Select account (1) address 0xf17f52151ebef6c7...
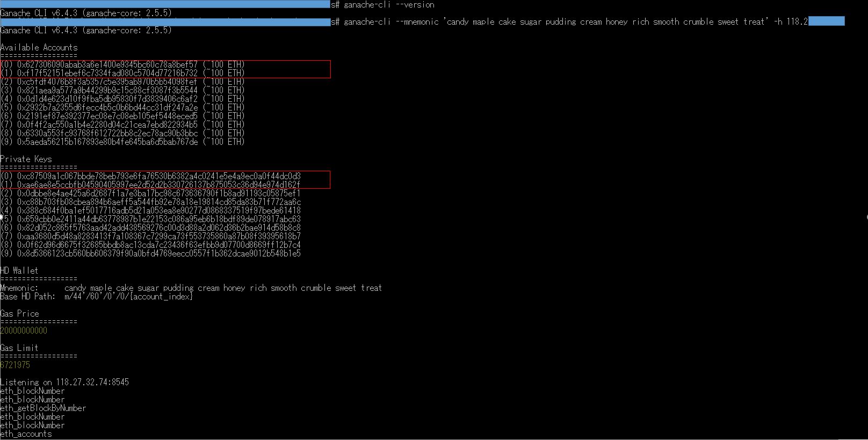The height and width of the screenshot is (440, 868). click(x=107, y=74)
